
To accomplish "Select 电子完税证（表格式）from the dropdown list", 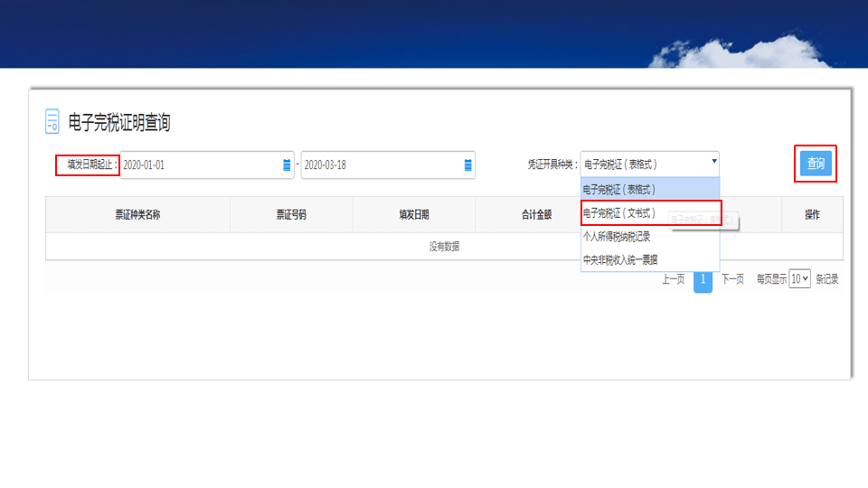I will [649, 190].
